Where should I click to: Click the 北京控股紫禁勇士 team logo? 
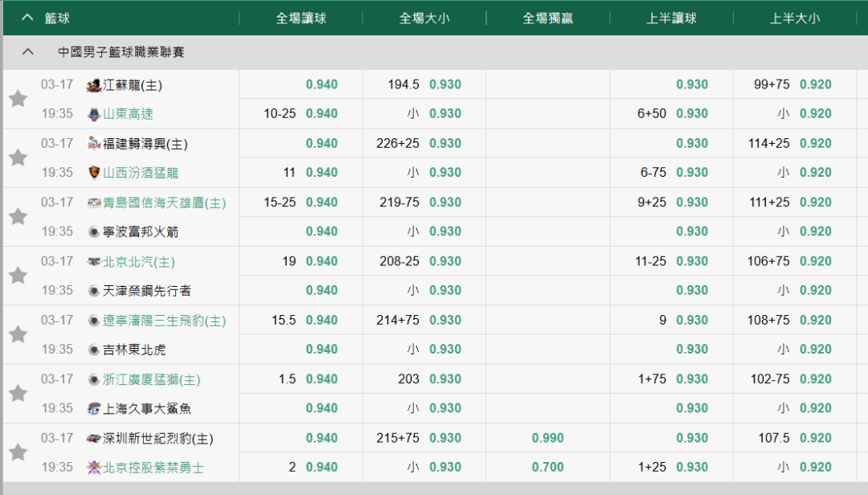tap(94, 468)
